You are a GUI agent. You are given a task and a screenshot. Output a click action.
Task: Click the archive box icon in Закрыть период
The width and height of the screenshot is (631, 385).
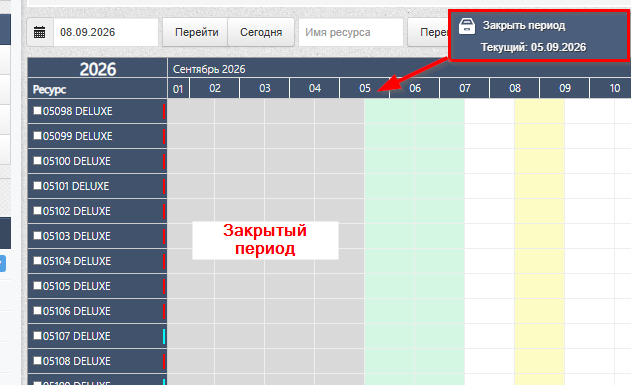tap(467, 26)
